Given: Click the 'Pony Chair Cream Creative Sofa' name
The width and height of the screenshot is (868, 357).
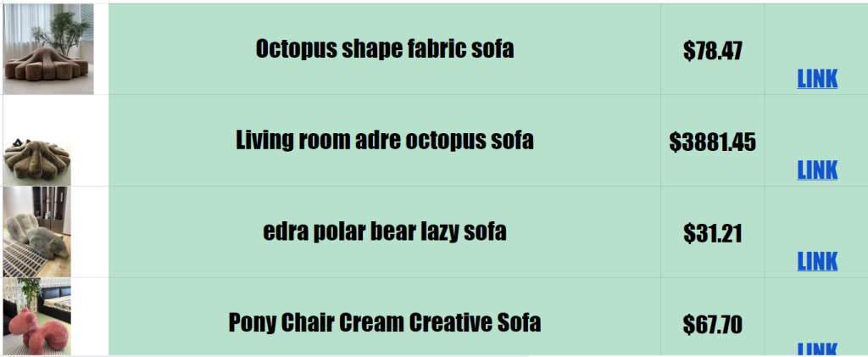Looking at the screenshot, I should 384,322.
